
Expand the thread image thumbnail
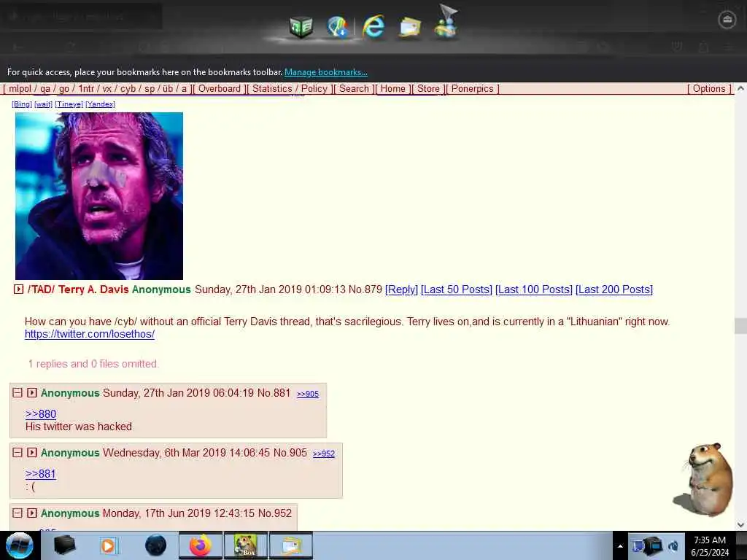coord(99,195)
